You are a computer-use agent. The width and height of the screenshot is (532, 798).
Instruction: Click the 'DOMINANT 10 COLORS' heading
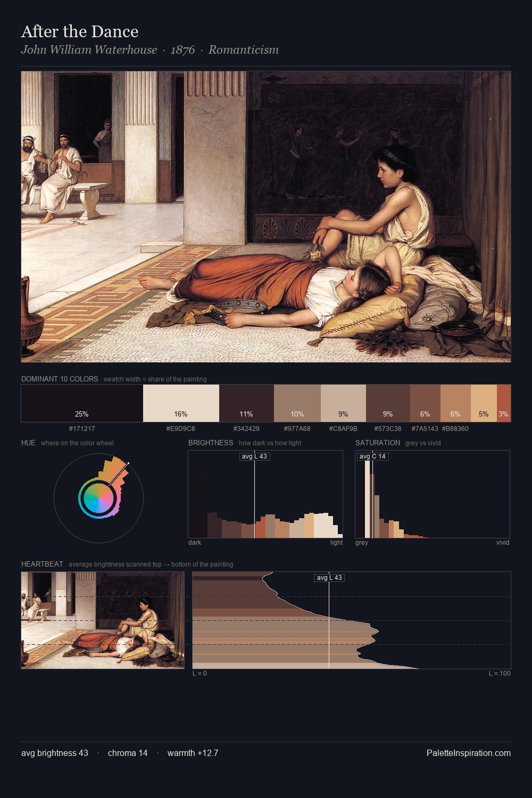point(60,379)
